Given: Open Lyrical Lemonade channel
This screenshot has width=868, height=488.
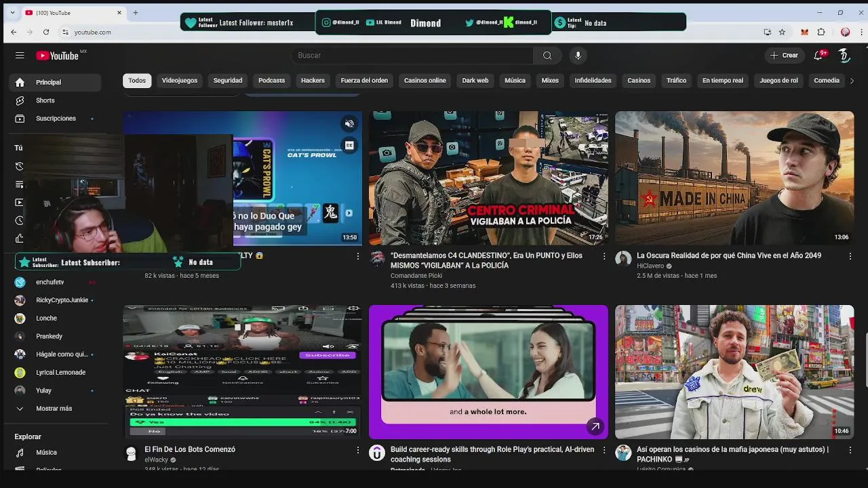Looking at the screenshot, I should tap(56, 373).
